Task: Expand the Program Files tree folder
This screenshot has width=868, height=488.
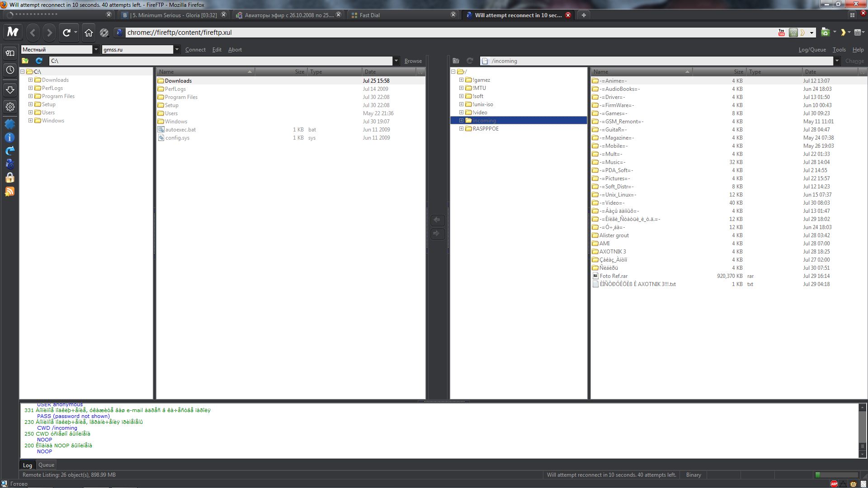Action: [31, 96]
